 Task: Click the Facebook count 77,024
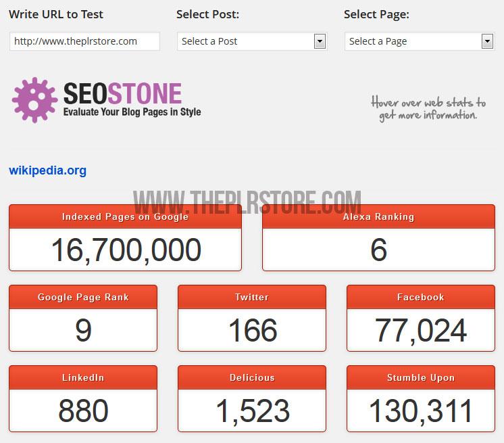pyautogui.click(x=421, y=331)
